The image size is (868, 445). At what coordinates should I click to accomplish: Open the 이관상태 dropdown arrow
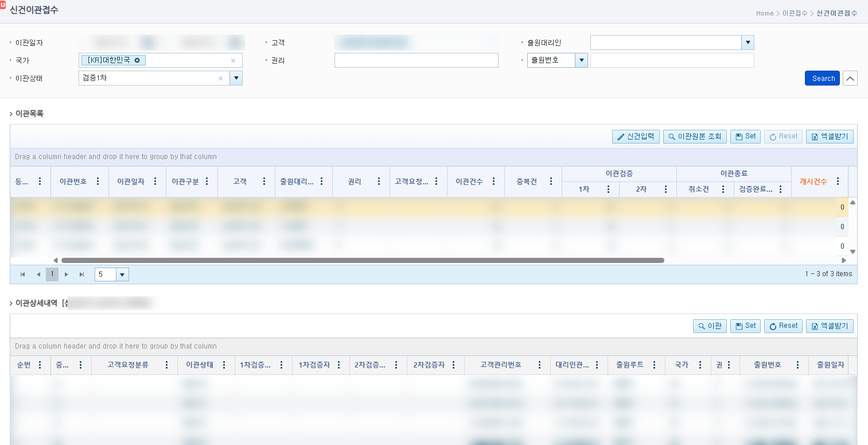236,79
